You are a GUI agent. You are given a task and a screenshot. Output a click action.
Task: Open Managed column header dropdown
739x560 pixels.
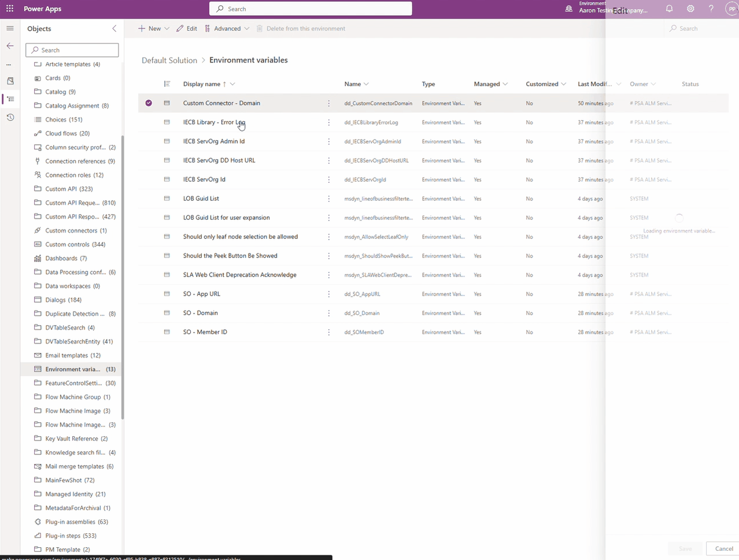point(505,84)
